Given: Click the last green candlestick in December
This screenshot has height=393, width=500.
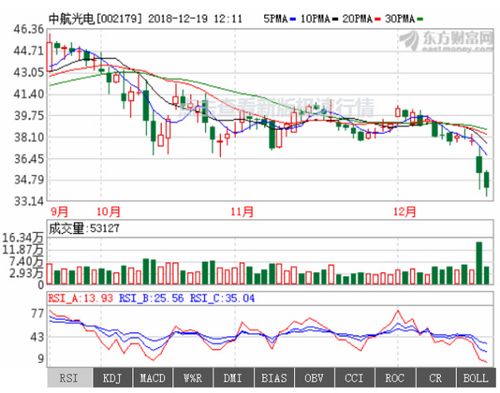Looking at the screenshot, I should point(487,183).
